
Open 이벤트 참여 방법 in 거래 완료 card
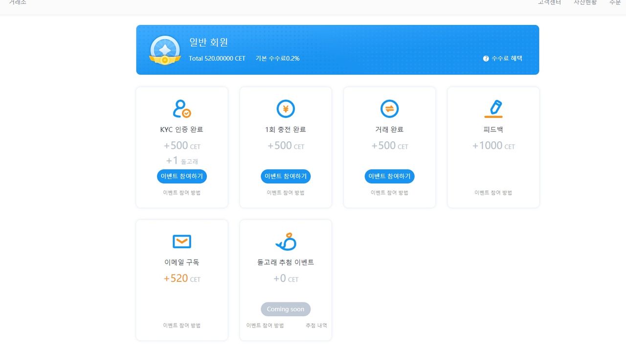(x=389, y=193)
